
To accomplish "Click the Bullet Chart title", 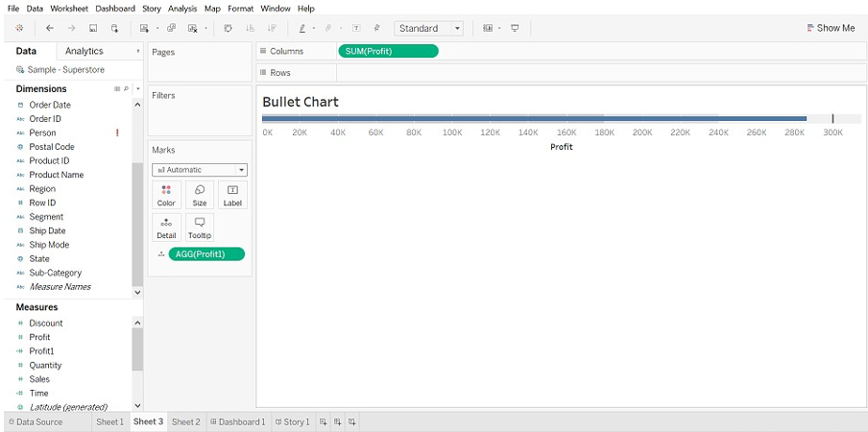I will pos(300,102).
